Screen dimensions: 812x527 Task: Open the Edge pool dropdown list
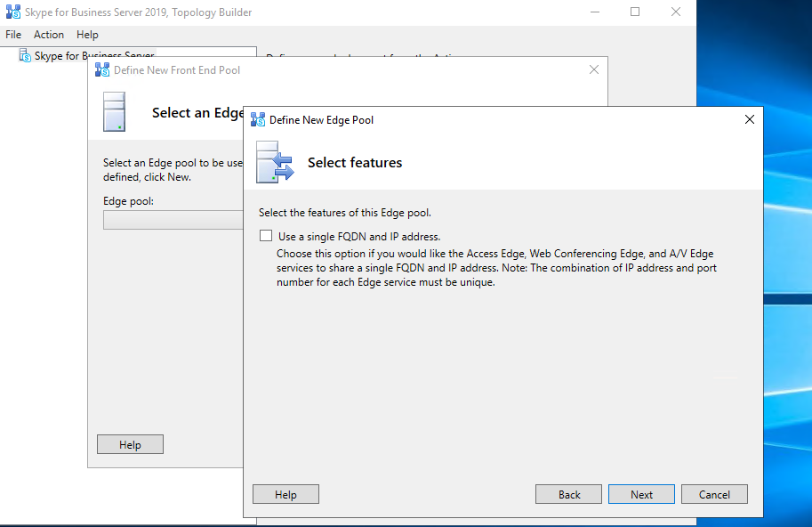click(173, 220)
